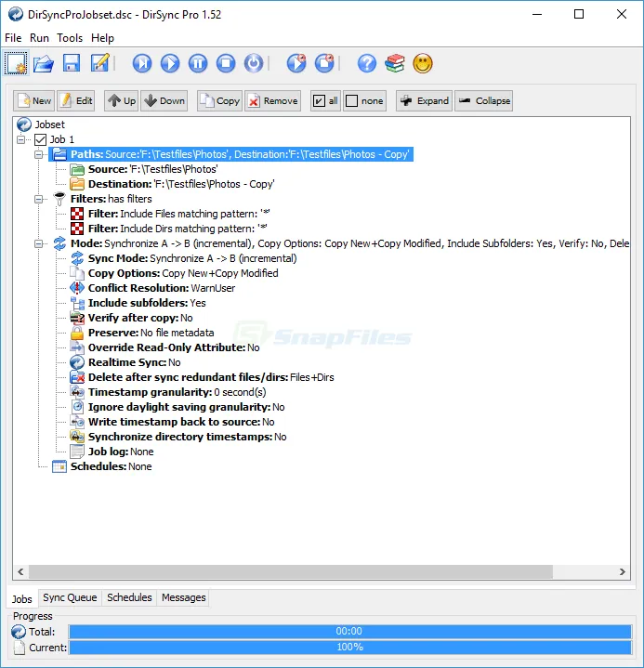Image resolution: width=644 pixels, height=668 pixels.
Task: Collapse the Job 1 tree node
Action: [20, 139]
